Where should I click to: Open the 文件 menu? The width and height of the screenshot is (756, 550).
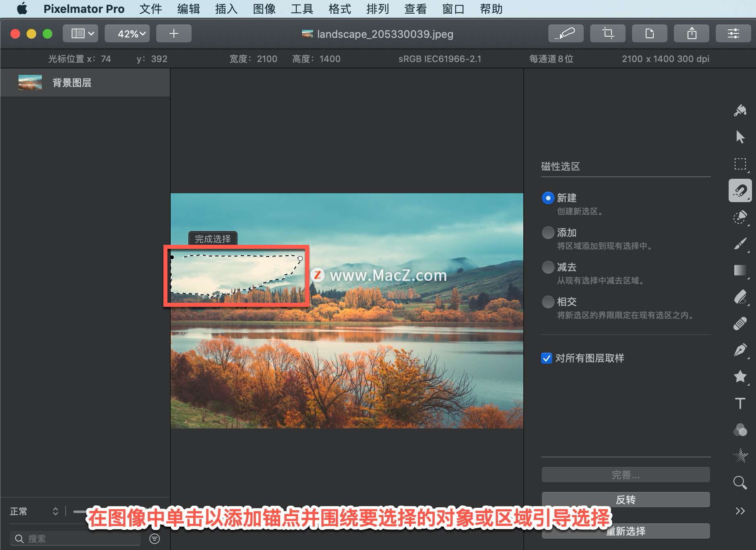coord(151,8)
